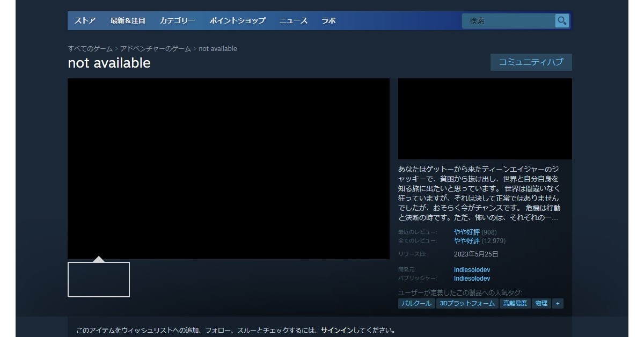
Task: Open the ストア menu
Action: pos(85,21)
